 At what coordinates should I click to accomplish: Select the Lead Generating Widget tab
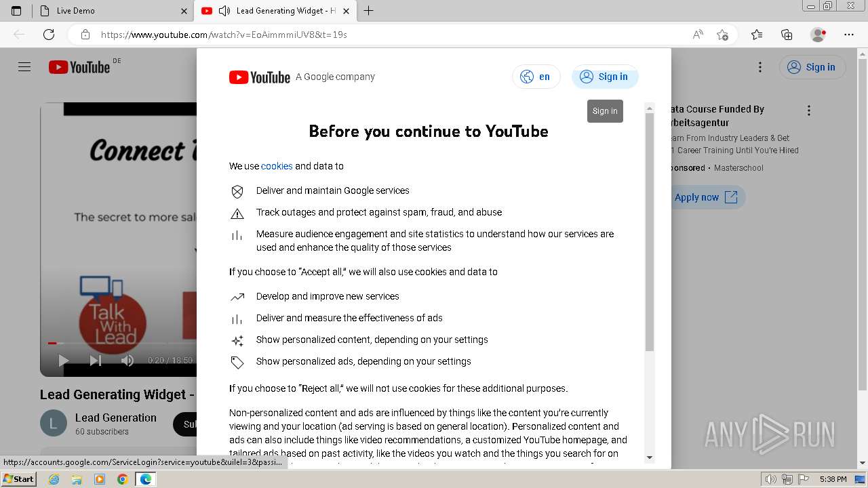click(275, 11)
